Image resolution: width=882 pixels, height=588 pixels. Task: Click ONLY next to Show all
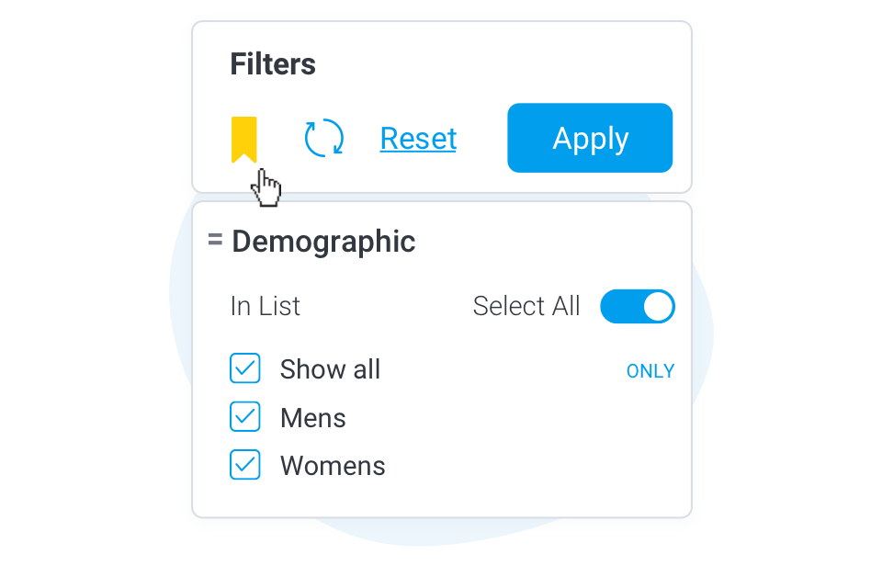[650, 371]
